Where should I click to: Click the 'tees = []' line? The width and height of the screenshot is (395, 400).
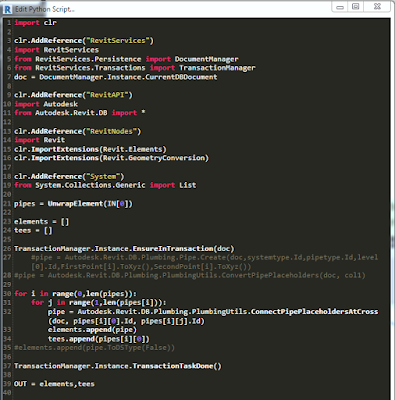(x=33, y=230)
